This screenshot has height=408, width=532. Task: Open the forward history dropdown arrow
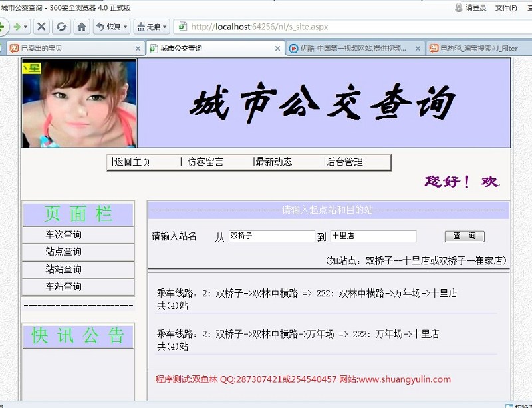click(x=25, y=27)
